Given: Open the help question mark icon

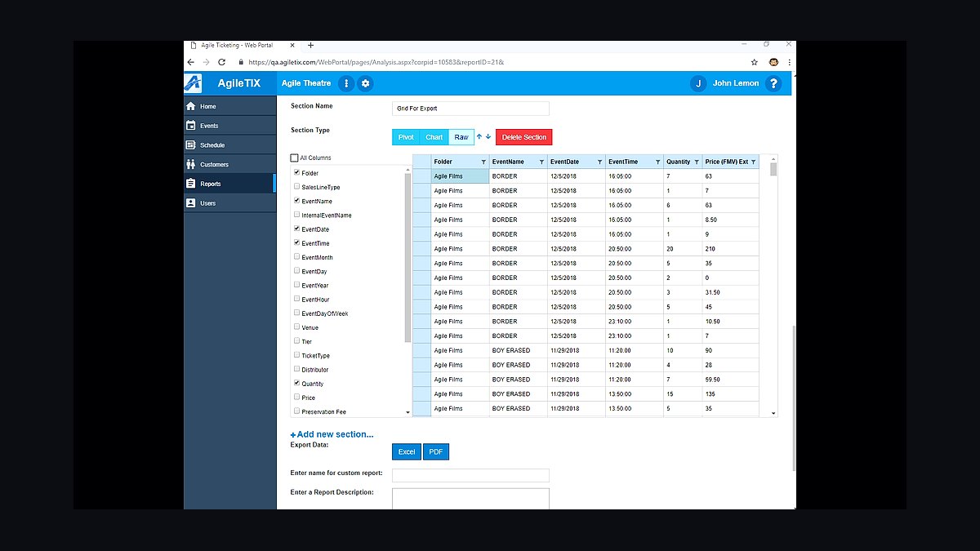Looking at the screenshot, I should pos(774,83).
